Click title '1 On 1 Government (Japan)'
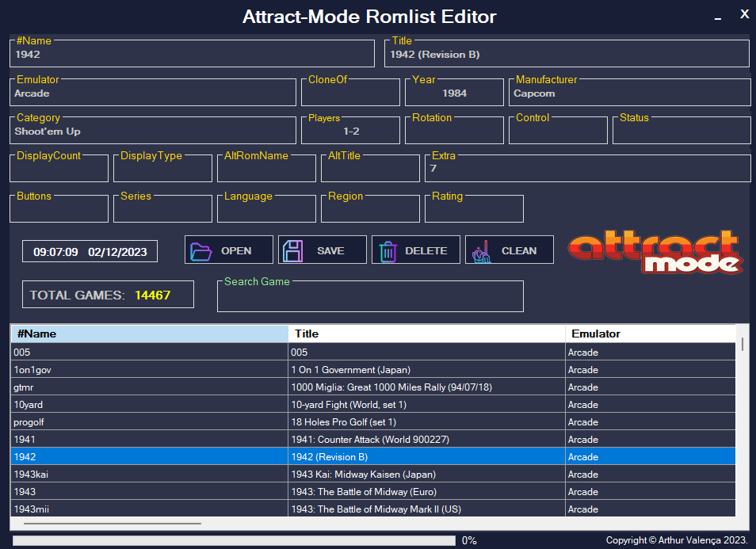 tap(350, 370)
